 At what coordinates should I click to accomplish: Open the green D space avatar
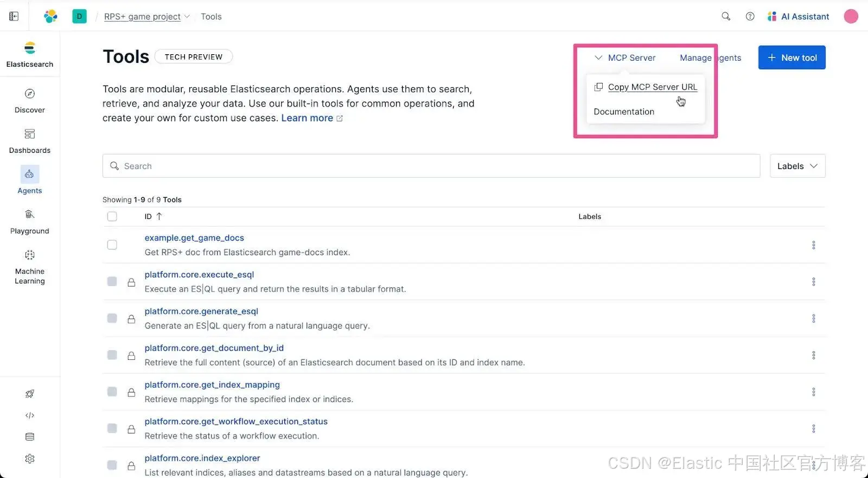(x=79, y=16)
